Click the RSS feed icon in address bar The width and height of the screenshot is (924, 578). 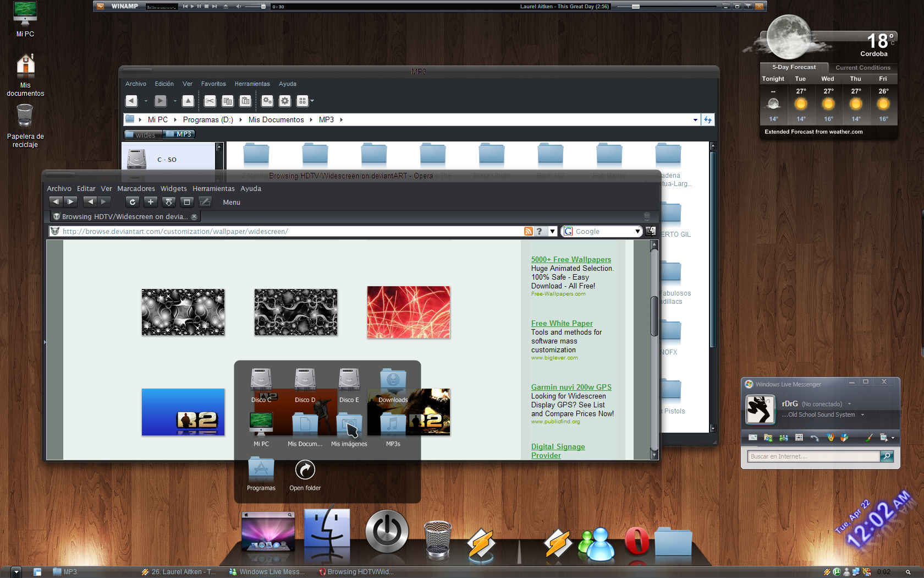tap(529, 232)
